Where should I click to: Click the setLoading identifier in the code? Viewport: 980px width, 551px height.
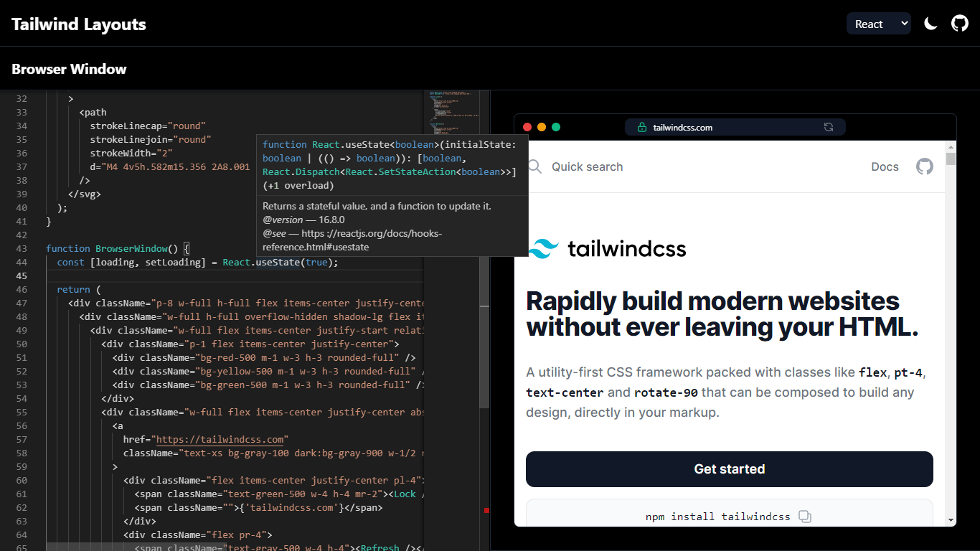tap(173, 262)
